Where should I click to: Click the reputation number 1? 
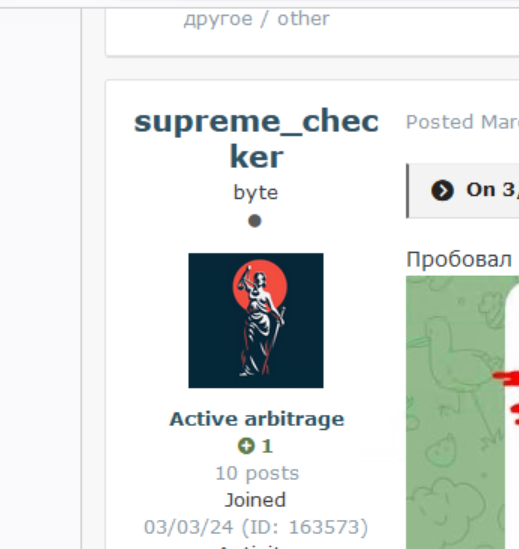267,446
